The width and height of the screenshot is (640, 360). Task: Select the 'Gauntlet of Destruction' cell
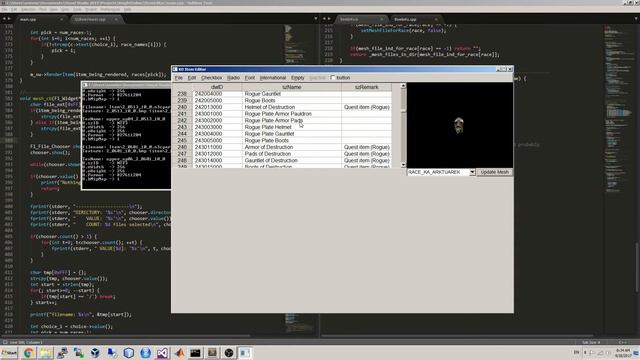[291, 160]
